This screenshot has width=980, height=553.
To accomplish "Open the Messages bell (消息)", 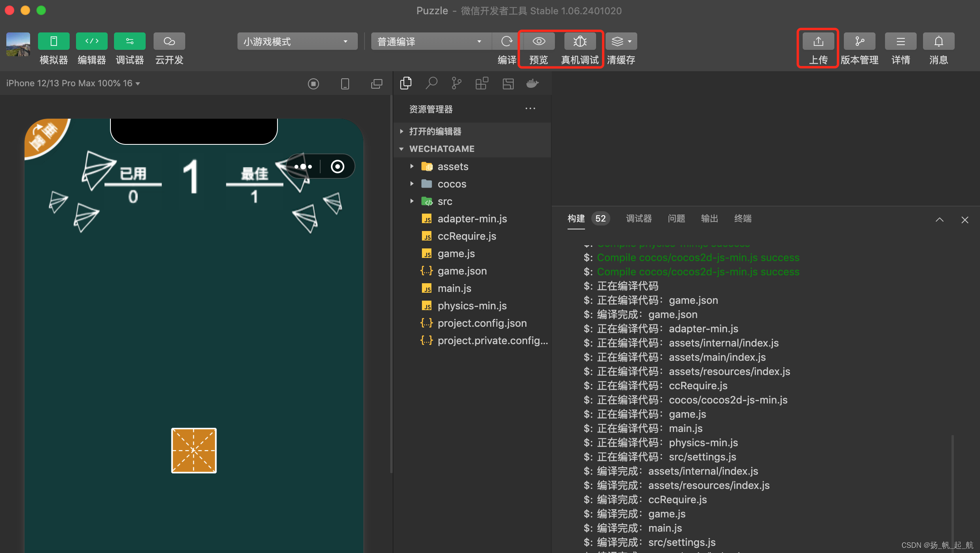I will (938, 42).
